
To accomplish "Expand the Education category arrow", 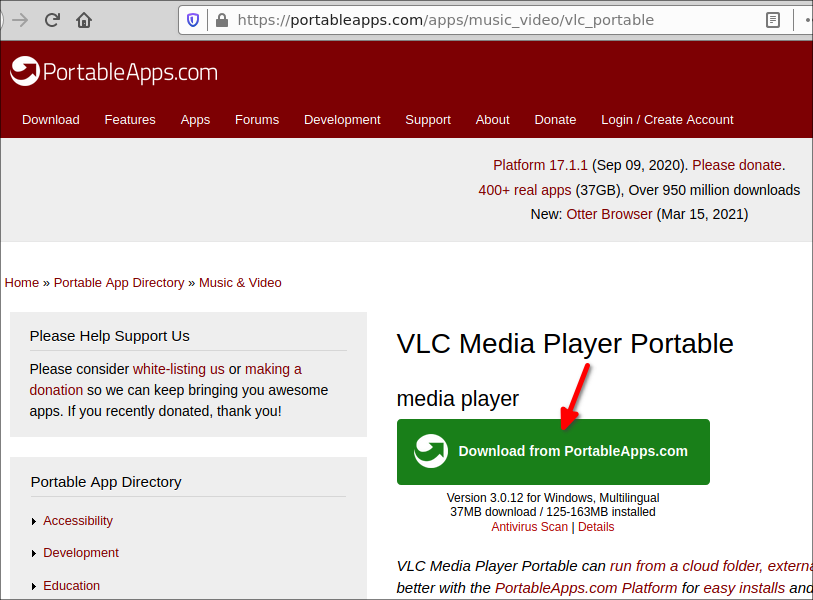I will pos(34,586).
